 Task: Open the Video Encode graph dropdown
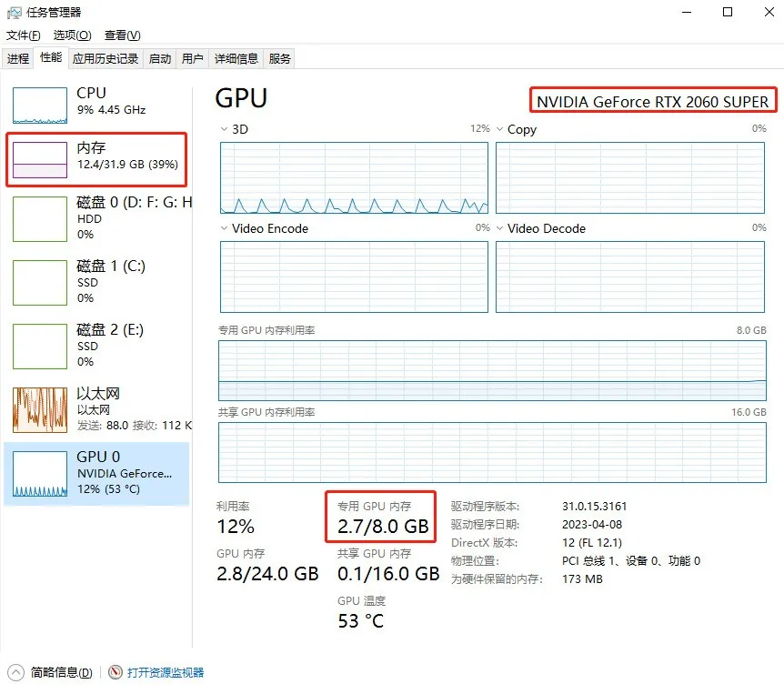click(x=225, y=228)
